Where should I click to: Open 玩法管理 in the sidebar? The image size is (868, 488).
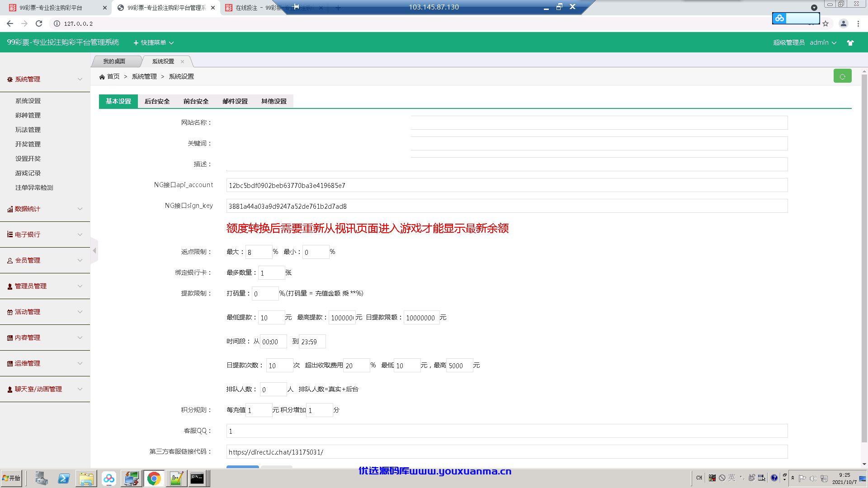(x=28, y=130)
